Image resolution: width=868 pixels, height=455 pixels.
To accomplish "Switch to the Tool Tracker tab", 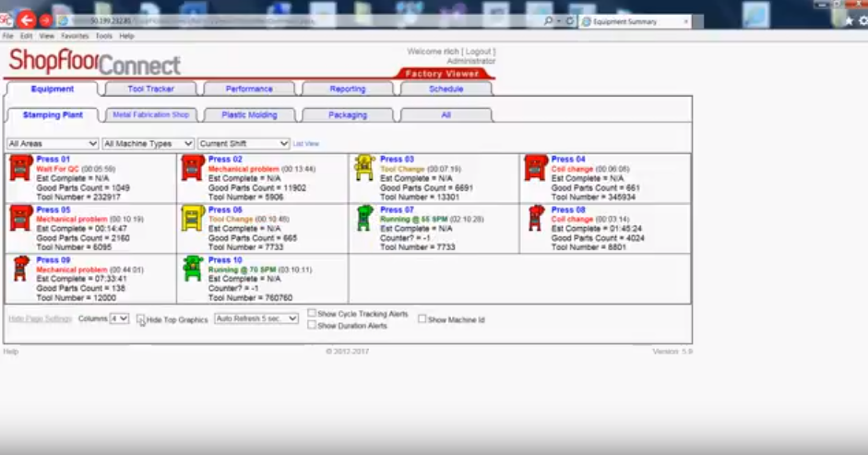I will (150, 90).
